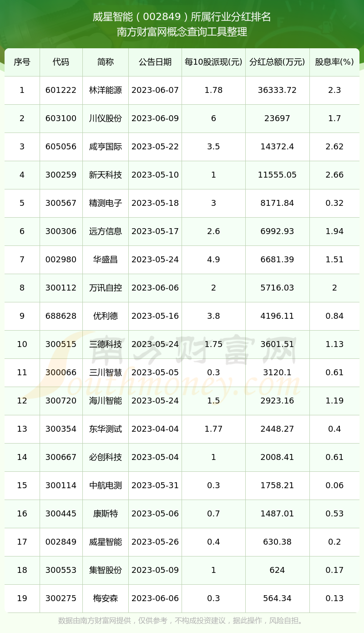Image resolution: width=364 pixels, height=633 pixels.
Task: Click the 公告日期 column header
Action: click(x=155, y=62)
